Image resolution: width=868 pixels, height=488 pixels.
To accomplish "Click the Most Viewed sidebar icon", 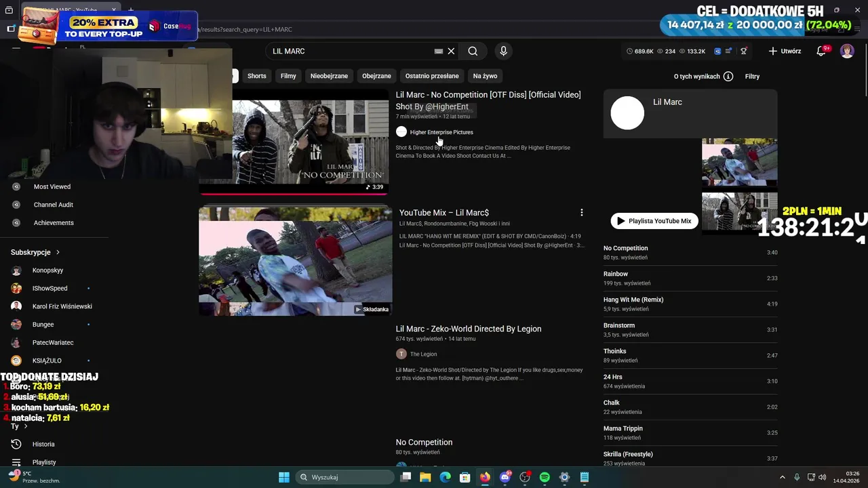I will [x=16, y=186].
